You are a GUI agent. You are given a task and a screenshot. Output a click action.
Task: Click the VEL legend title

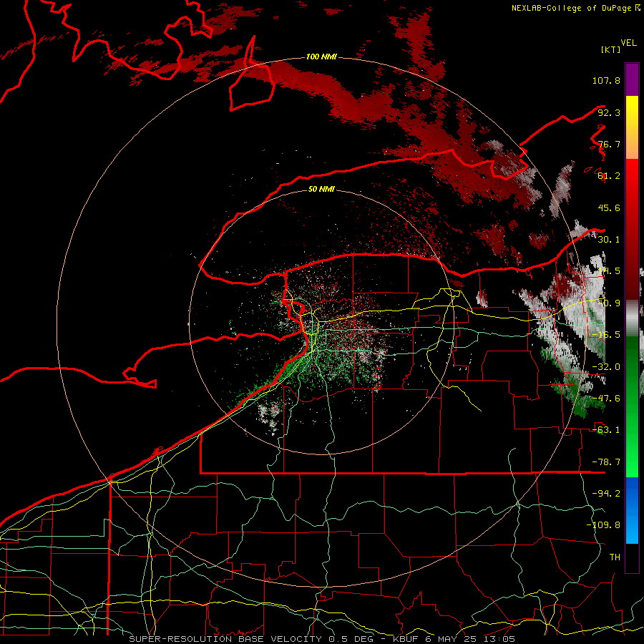[628, 43]
